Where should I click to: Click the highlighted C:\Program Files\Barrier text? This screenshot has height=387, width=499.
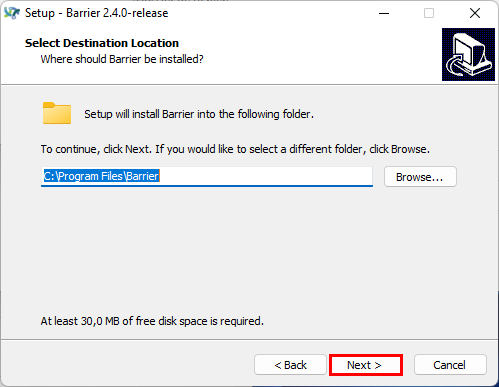tap(102, 176)
